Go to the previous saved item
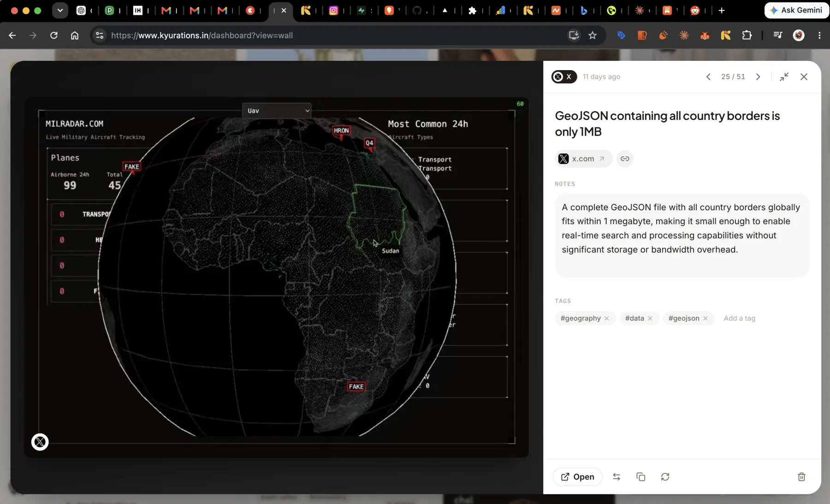Viewport: 830px width, 504px height. (x=708, y=77)
